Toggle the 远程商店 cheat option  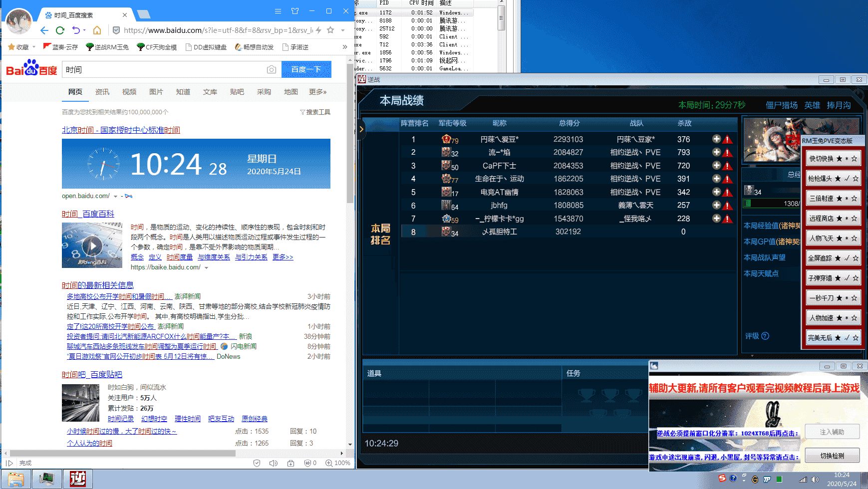(x=834, y=219)
